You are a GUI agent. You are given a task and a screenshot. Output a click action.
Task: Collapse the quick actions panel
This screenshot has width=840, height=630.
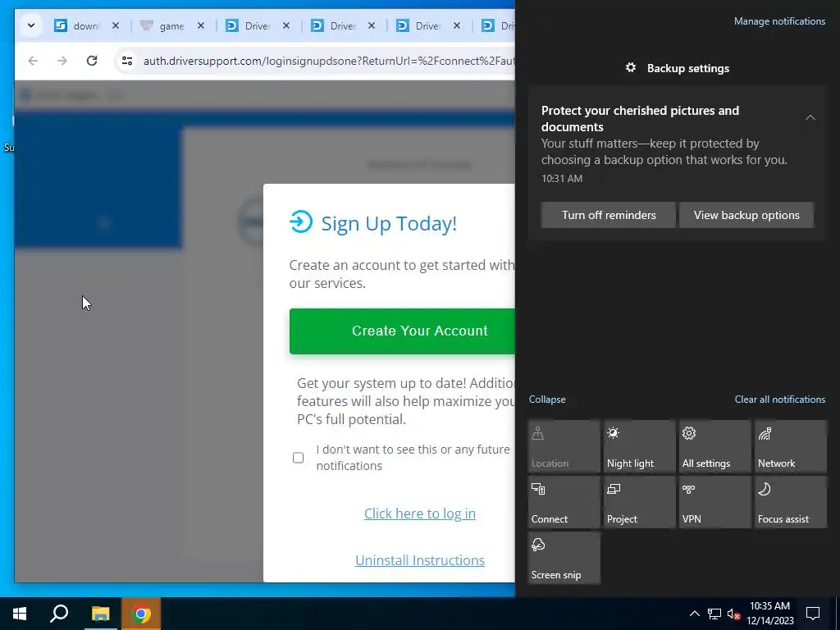(x=547, y=399)
